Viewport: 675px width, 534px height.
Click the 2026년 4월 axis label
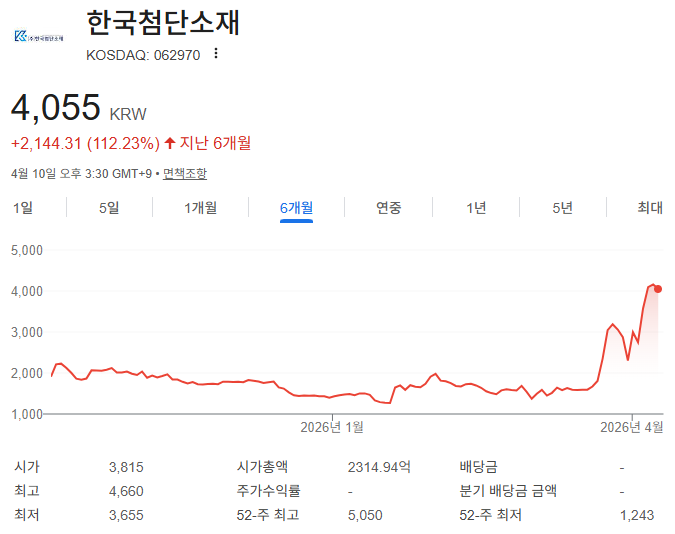point(632,427)
